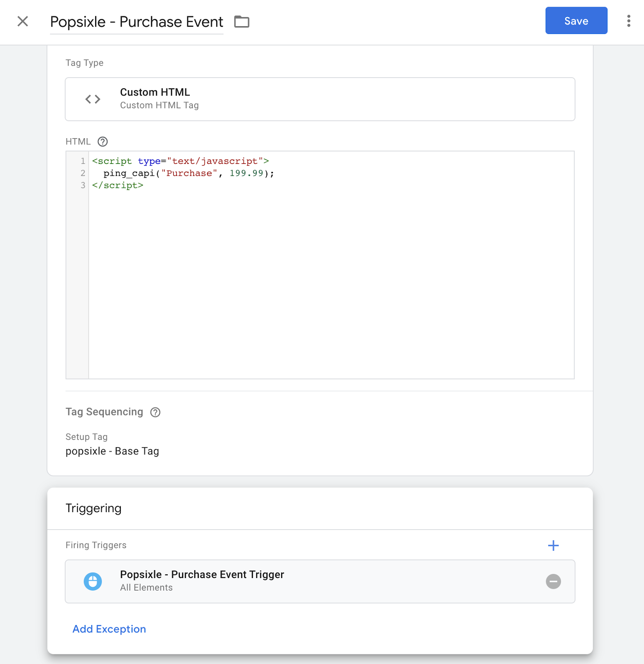Save the tag with the Save button
Viewport: 644px width, 664px height.
click(x=576, y=21)
